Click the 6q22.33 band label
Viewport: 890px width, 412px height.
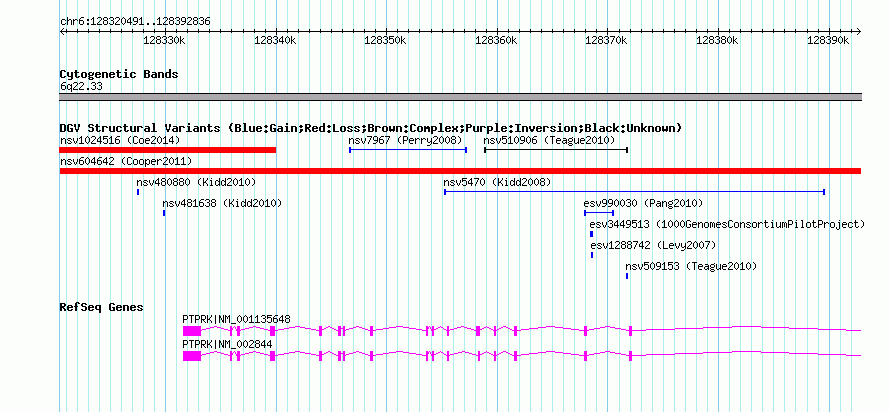pos(81,87)
